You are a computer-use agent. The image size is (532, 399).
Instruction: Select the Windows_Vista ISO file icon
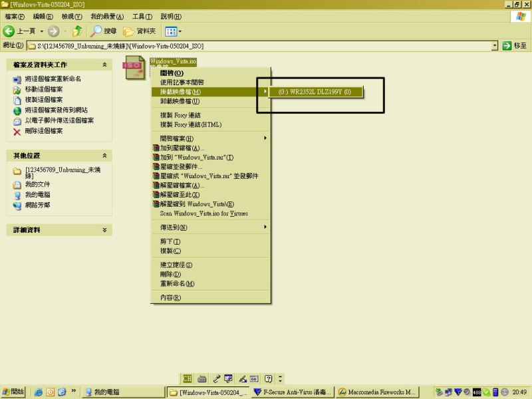point(135,68)
